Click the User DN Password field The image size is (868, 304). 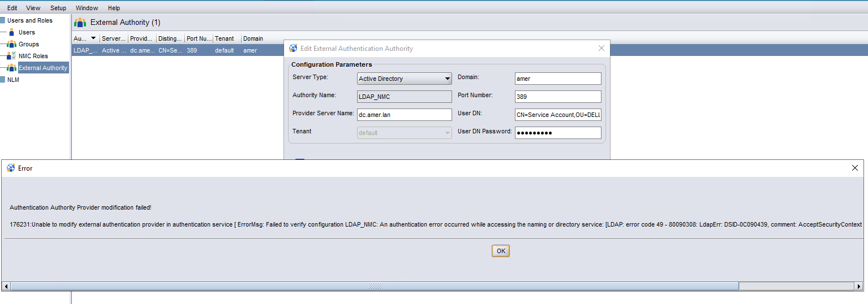click(557, 133)
